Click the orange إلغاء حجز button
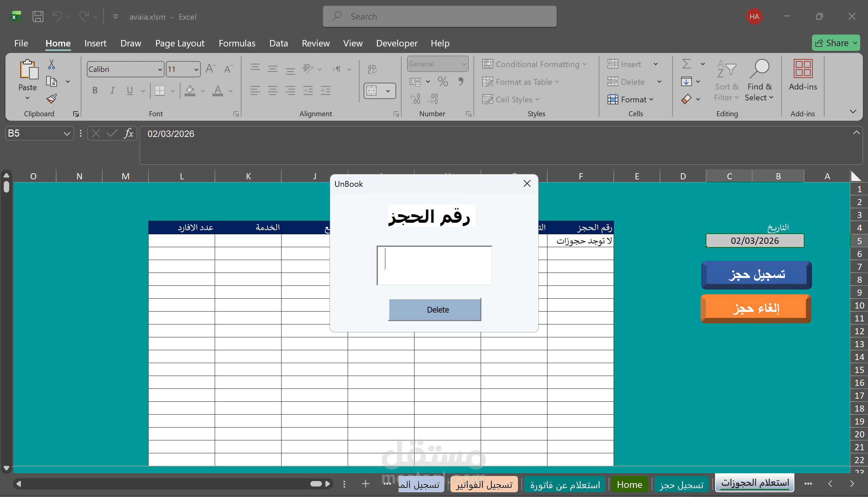 (x=756, y=309)
